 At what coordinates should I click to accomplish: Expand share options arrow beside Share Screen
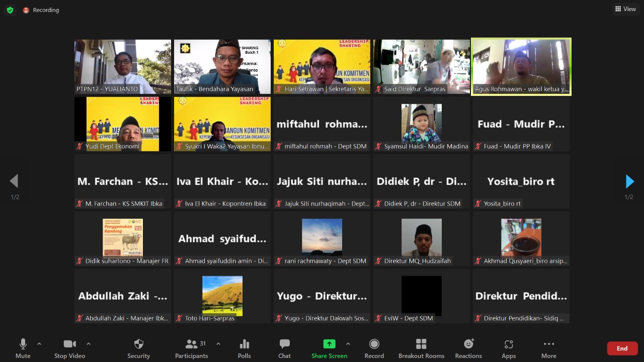348,344
